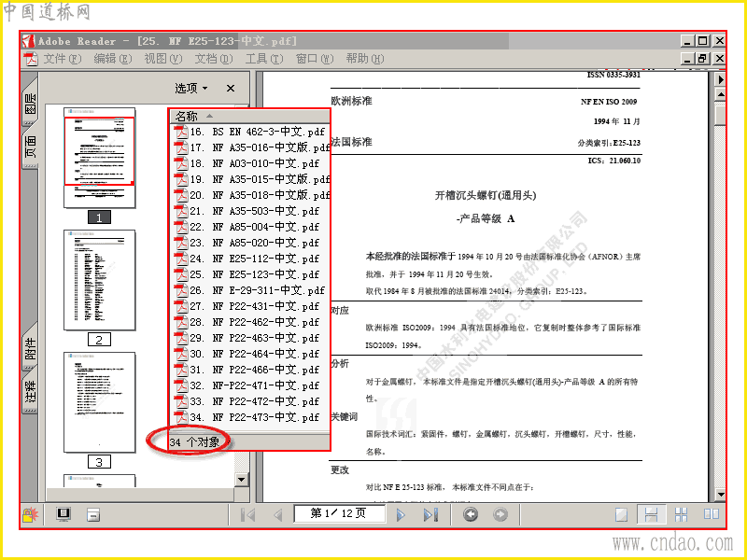Go to previous page button

click(278, 515)
